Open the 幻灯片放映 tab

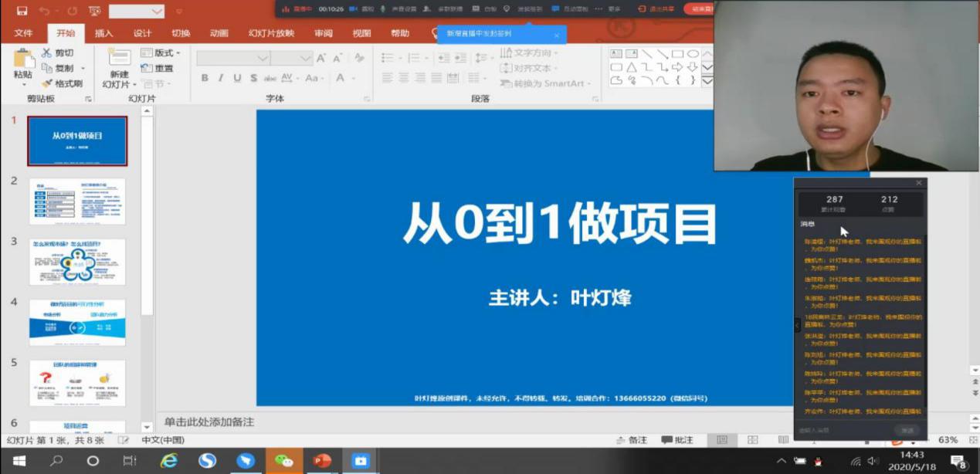(271, 33)
